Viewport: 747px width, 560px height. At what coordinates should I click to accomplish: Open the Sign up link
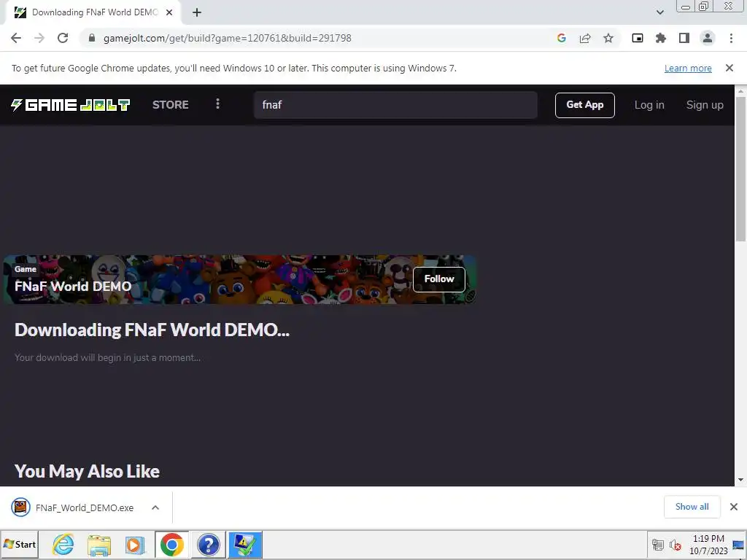[705, 105]
